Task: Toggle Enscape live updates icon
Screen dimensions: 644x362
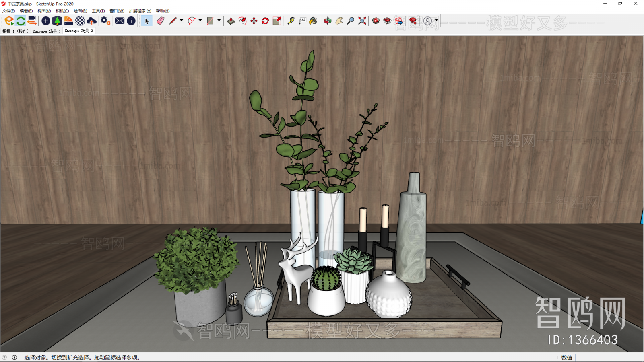Action: (21, 21)
